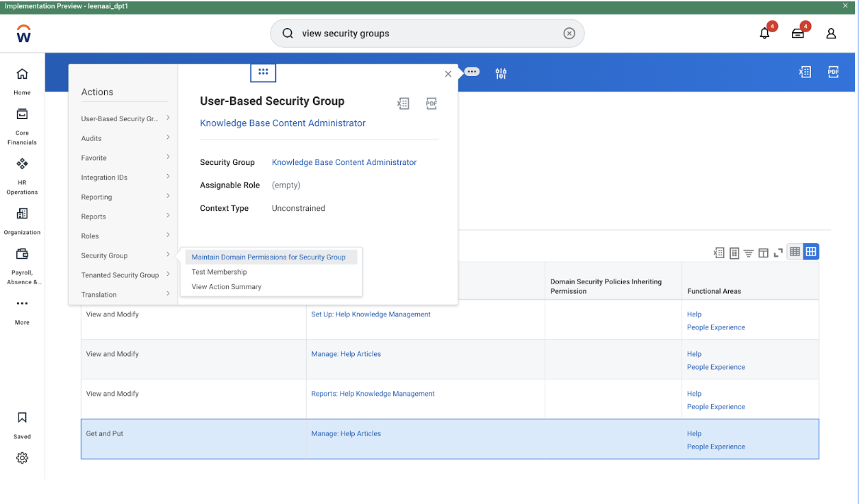Close the related actions popup
This screenshot has width=859, height=504.
tap(448, 74)
